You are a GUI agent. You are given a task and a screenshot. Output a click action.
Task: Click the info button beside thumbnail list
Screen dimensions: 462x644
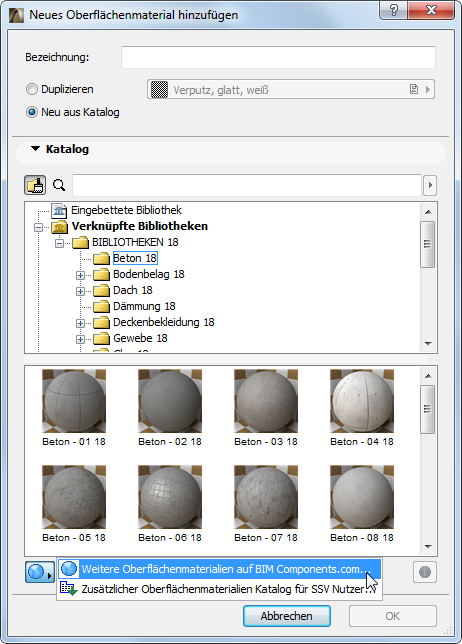[x=425, y=572]
